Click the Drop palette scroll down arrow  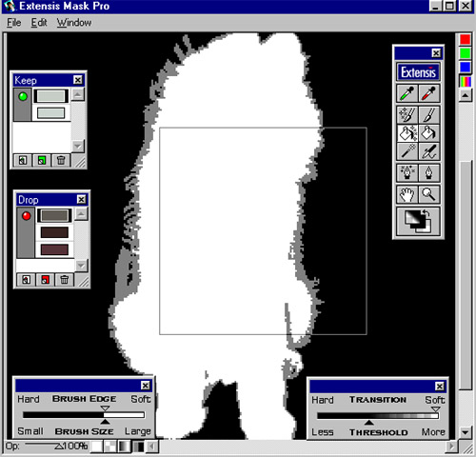pyautogui.click(x=81, y=266)
